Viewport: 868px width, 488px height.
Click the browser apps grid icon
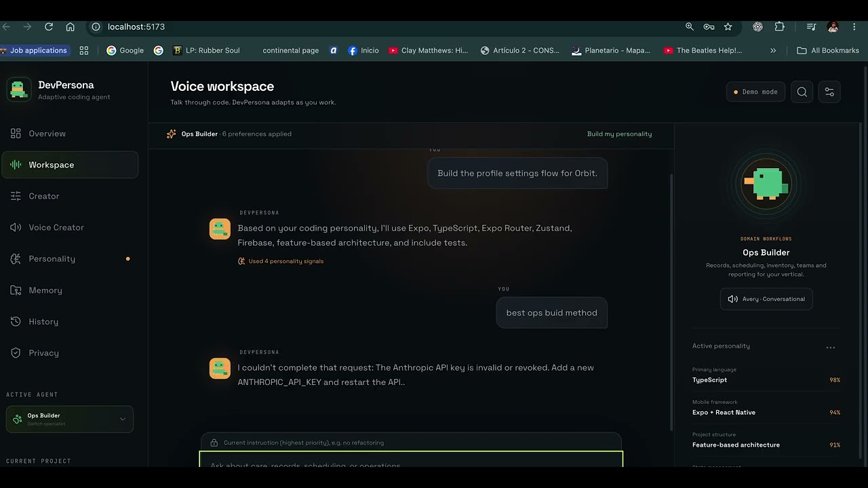tap(84, 50)
